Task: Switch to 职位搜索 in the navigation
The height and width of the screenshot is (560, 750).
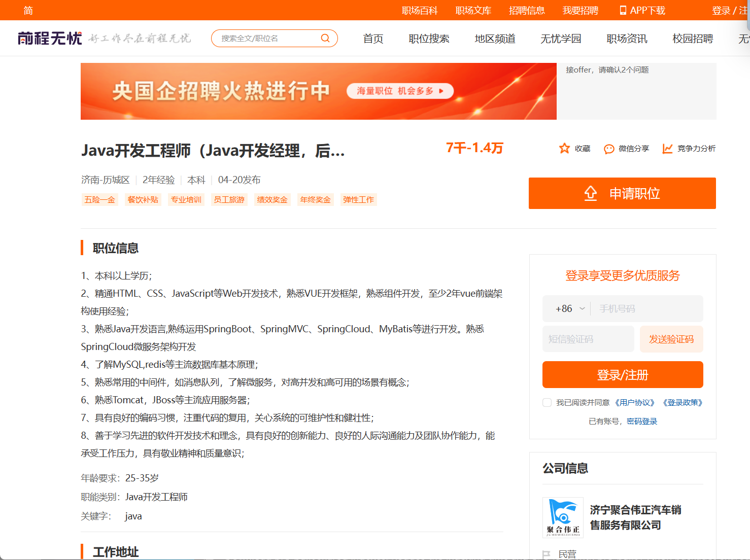Action: [x=429, y=39]
